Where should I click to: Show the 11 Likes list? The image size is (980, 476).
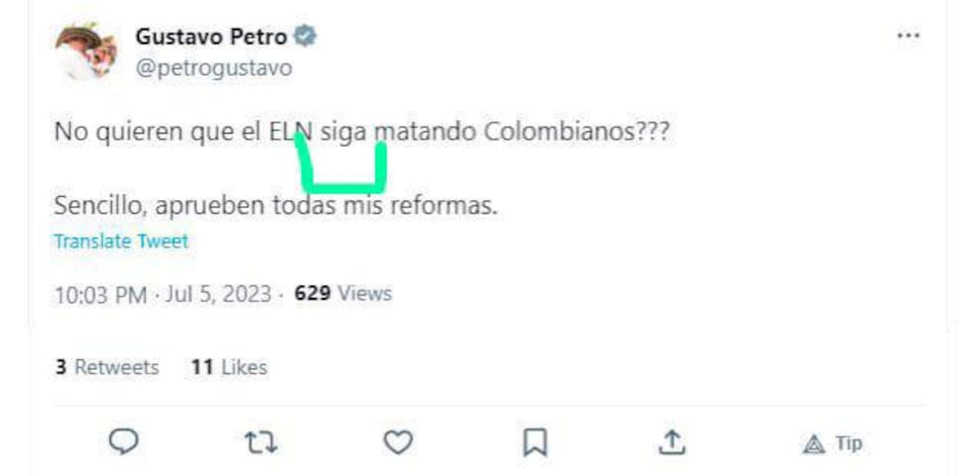pos(229,367)
